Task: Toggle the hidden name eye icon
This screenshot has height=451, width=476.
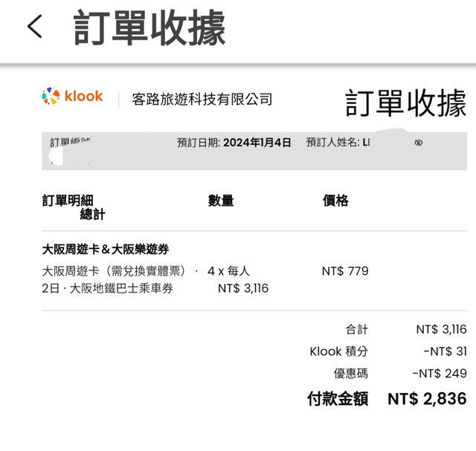Action: pyautogui.click(x=419, y=143)
